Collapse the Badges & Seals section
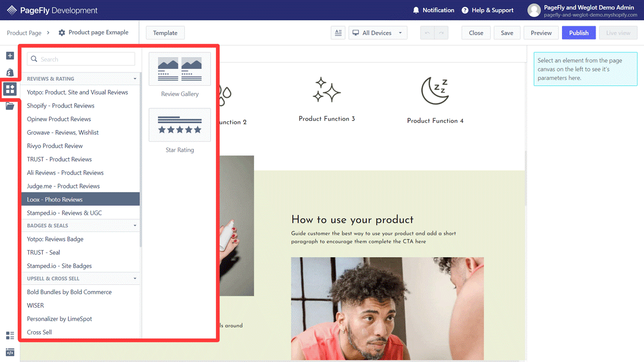644x362 pixels. click(135, 226)
